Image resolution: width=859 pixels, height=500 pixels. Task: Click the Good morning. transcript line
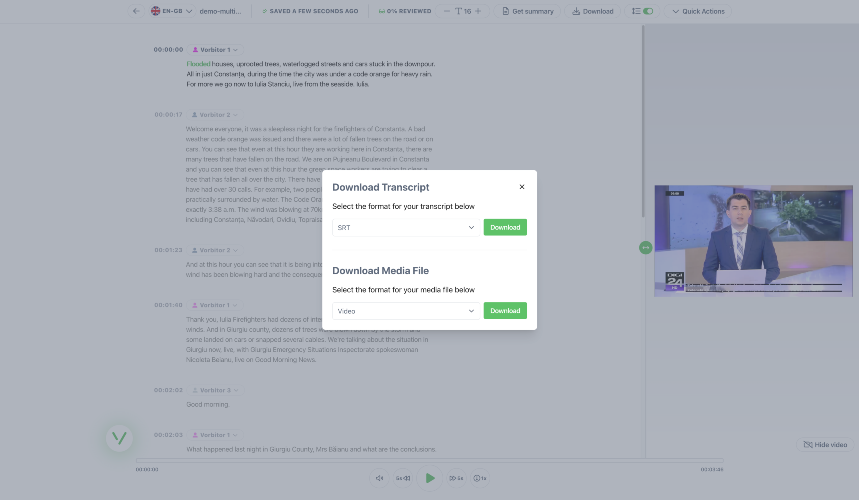[208, 405]
